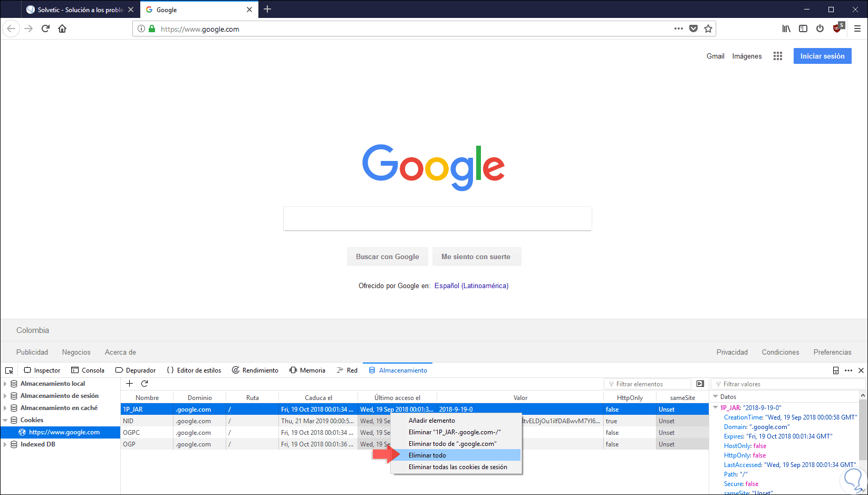Image resolution: width=868 pixels, height=495 pixels.
Task: Expand Almacenamiento de sesión tree node
Action: tap(5, 396)
